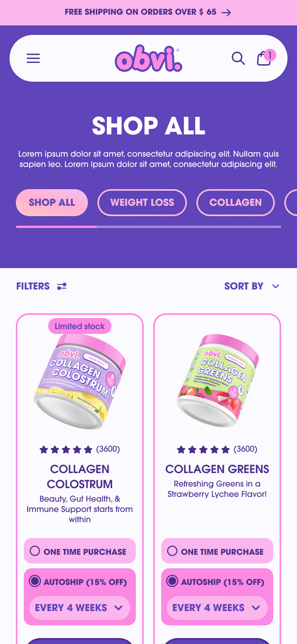The image size is (297, 644).
Task: Click Collagen Colostrum star rating
Action: point(80,449)
